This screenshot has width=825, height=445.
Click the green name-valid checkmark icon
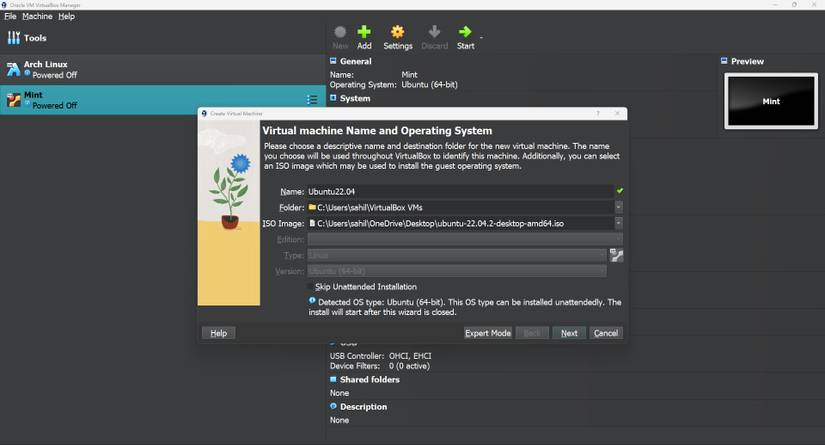620,190
